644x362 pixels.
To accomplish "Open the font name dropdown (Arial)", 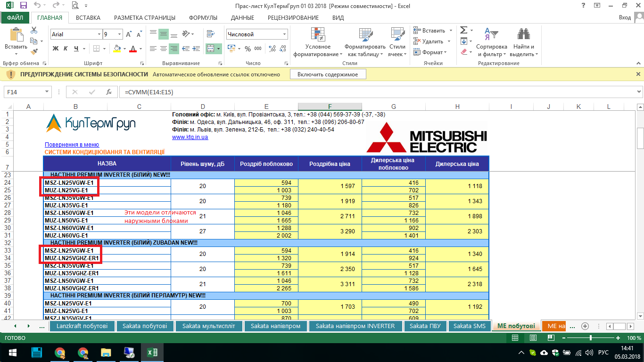I will point(99,34).
